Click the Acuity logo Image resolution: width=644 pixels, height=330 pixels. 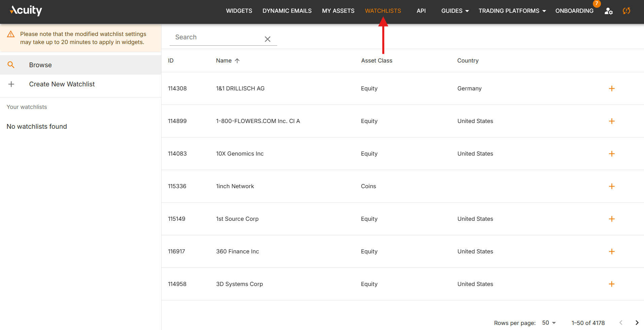[x=26, y=10]
